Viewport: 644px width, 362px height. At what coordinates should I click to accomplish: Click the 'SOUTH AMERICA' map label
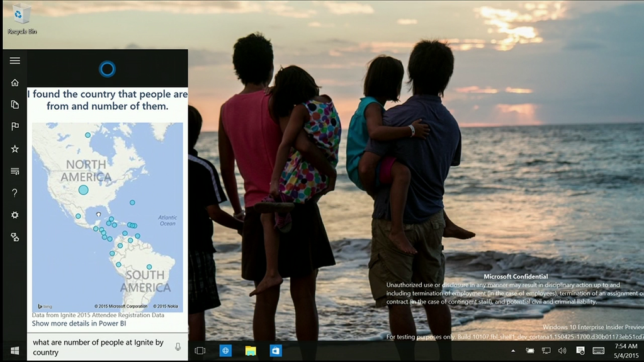145,281
